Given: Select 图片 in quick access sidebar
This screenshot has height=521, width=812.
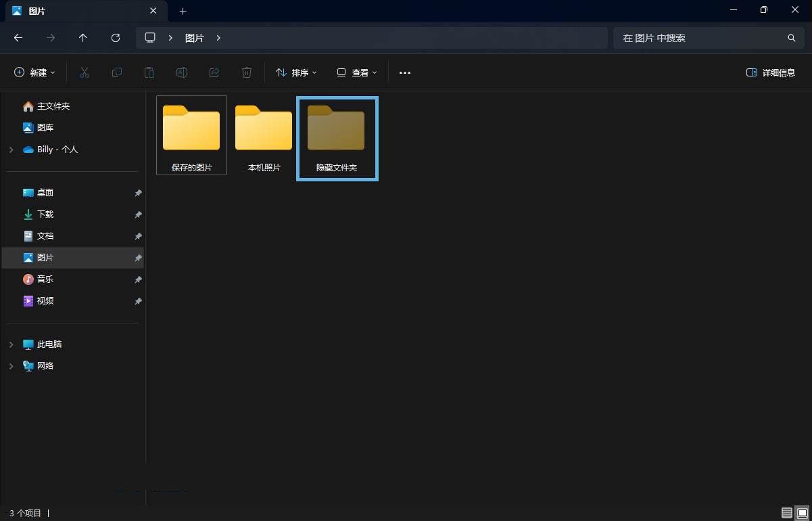Looking at the screenshot, I should 73,257.
